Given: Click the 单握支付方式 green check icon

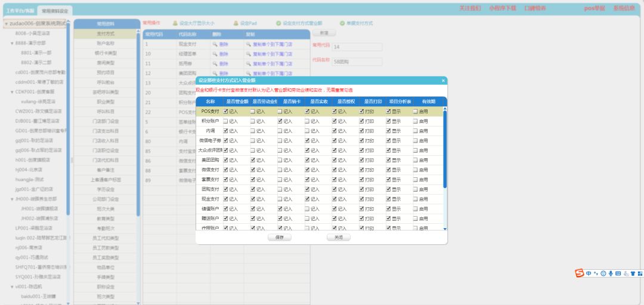Looking at the screenshot, I should [x=342, y=23].
